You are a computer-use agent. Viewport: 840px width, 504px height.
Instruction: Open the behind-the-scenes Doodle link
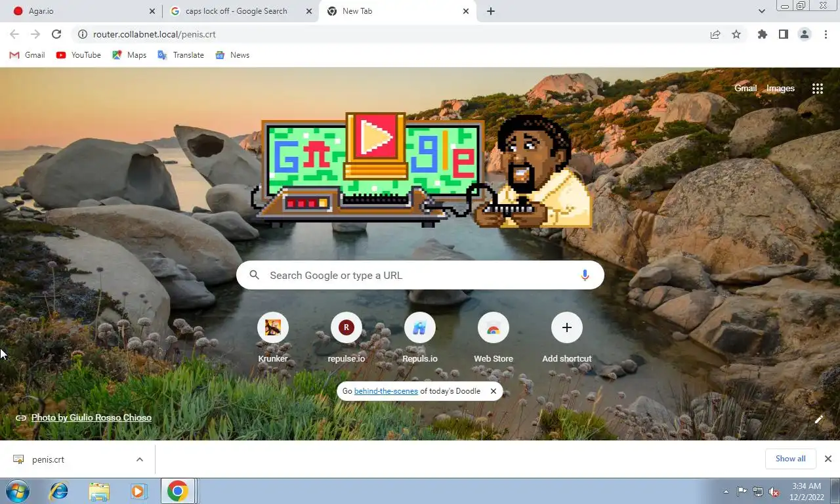[x=386, y=391]
